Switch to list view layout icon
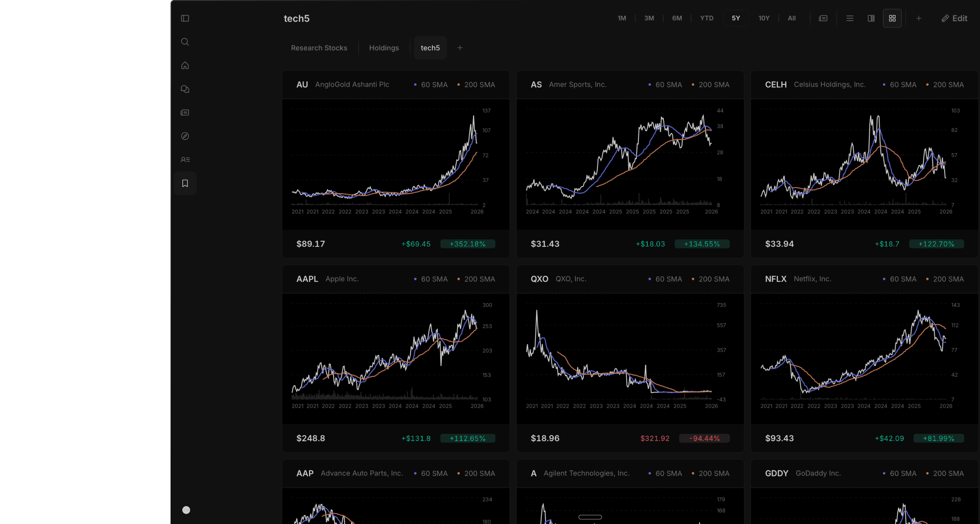980x524 pixels. [x=849, y=18]
